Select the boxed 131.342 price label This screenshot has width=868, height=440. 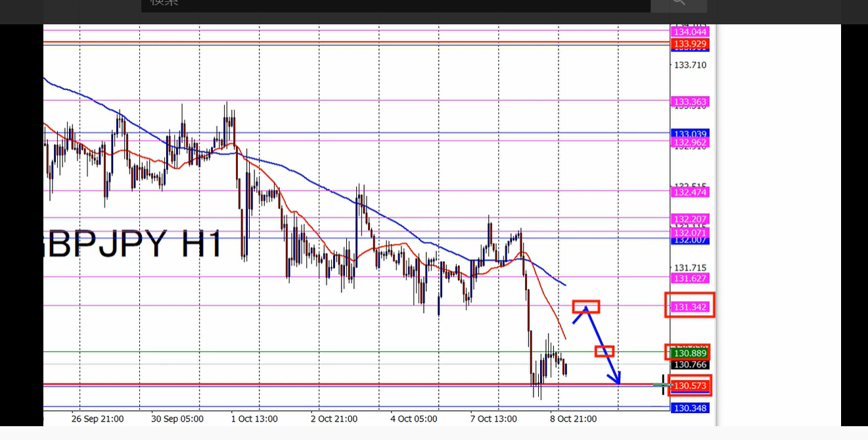click(690, 307)
